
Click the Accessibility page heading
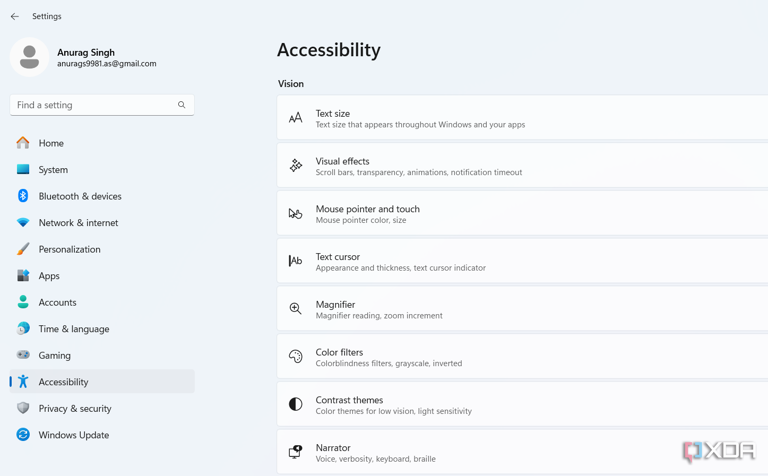329,50
